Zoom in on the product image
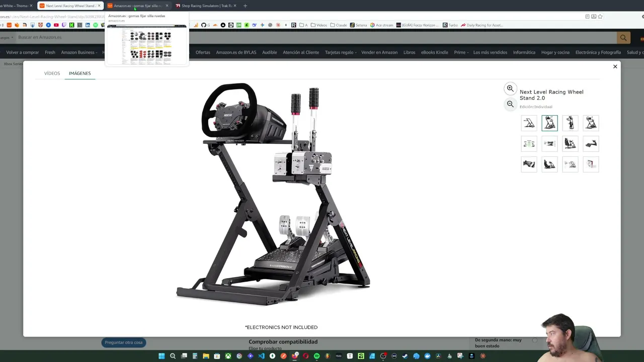The width and height of the screenshot is (644, 362). [510, 88]
